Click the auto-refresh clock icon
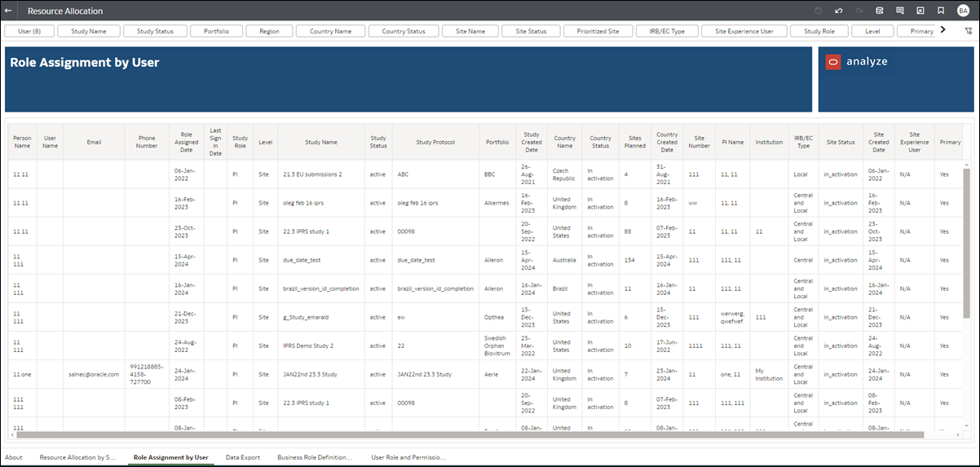Screen dimensions: 980x467 [x=819, y=11]
